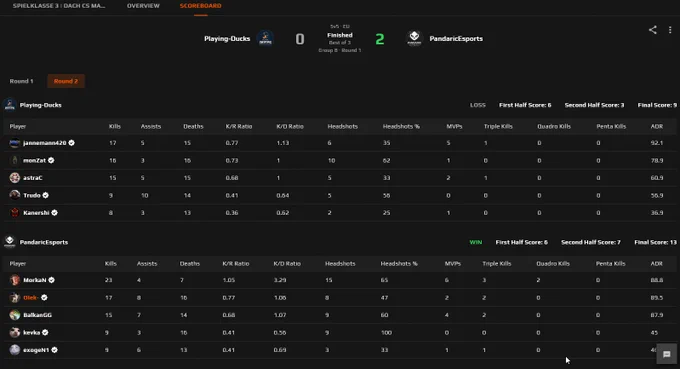Click verified badge next to Trudo
Viewport: 680px width, 369px height.
tap(46, 195)
